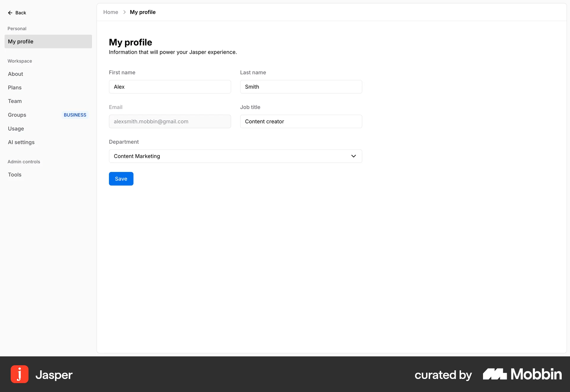Open the About workspace page
This screenshot has height=392, width=570.
[x=15, y=74]
